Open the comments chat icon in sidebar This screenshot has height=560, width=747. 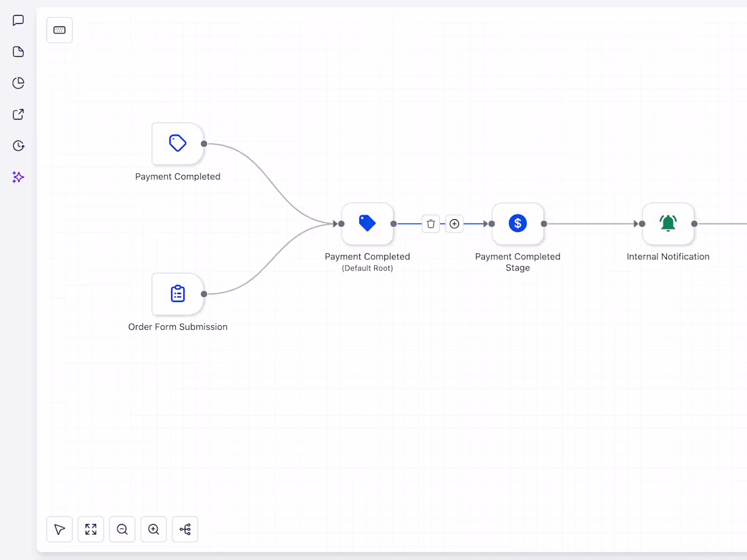[x=18, y=20]
